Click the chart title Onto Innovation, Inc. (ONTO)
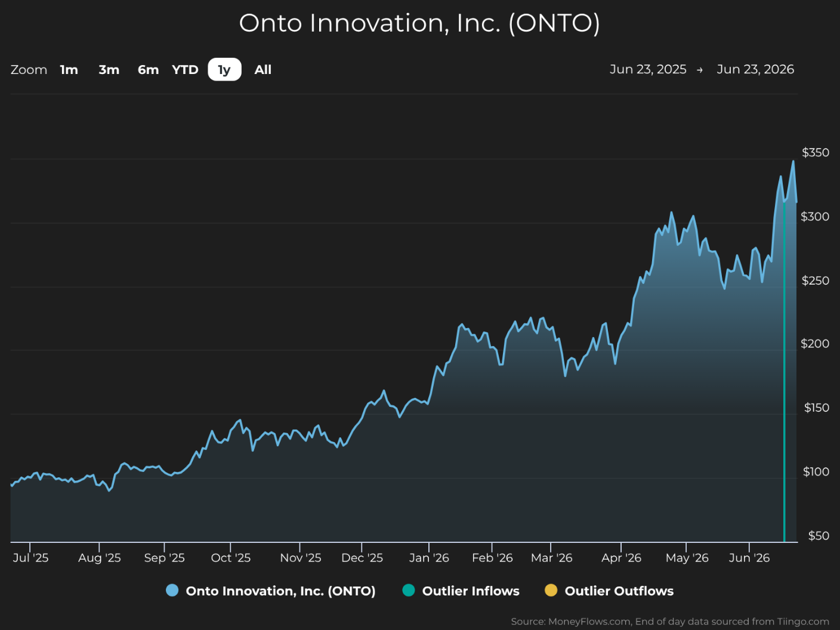This screenshot has width=840, height=630. pyautogui.click(x=419, y=23)
